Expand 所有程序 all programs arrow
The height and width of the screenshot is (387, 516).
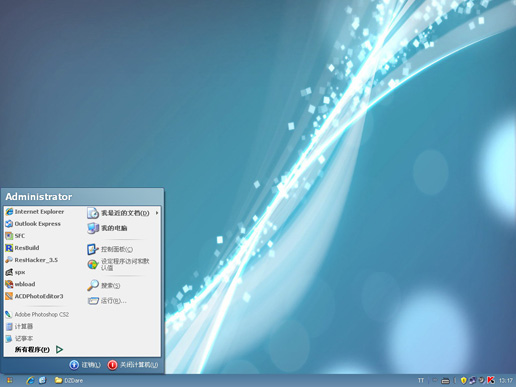click(x=60, y=349)
